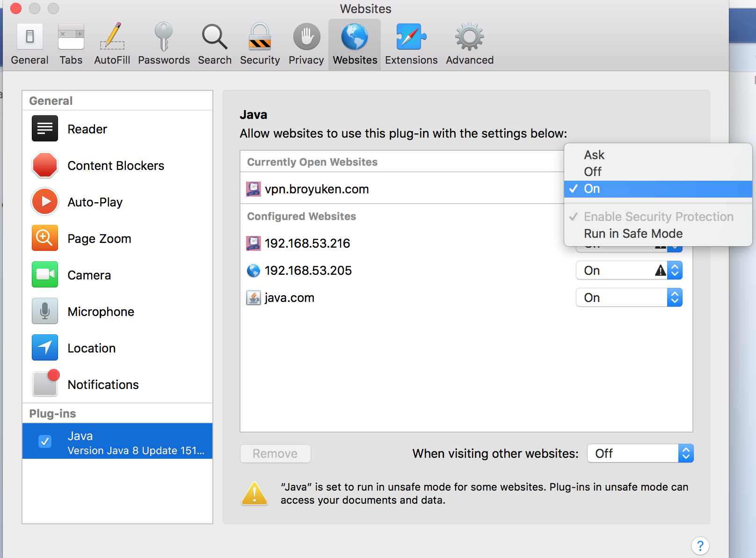Select the java.com row text
The width and height of the screenshot is (756, 558).
tap(290, 298)
